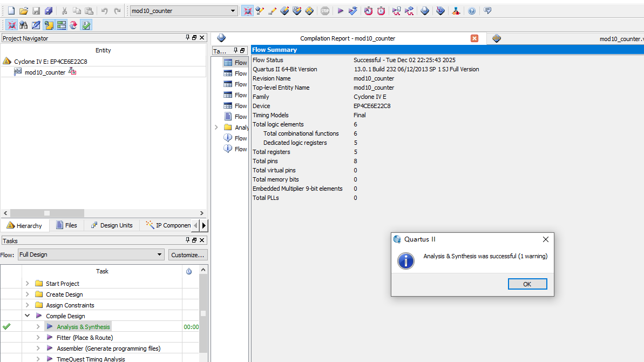The width and height of the screenshot is (644, 362).
Task: Switch to the Hierarchy tab
Action: click(25, 226)
